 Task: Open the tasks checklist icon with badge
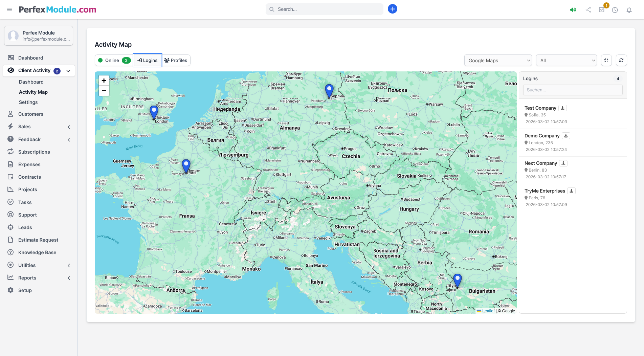point(601,10)
